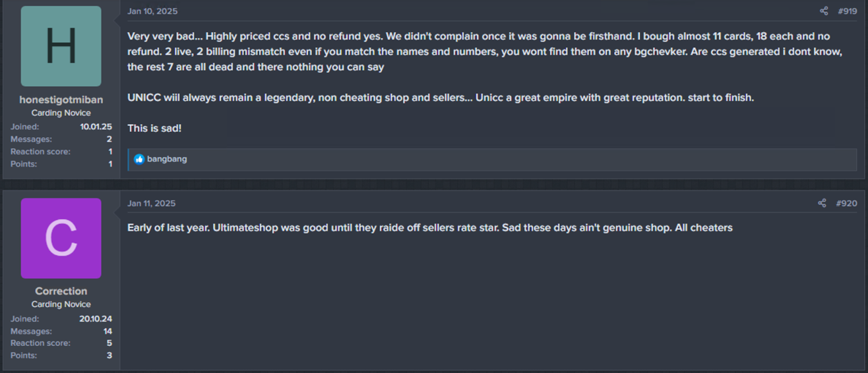The image size is (868, 373).
Task: Click honestigotmiban's message count of 2
Action: [x=108, y=139]
